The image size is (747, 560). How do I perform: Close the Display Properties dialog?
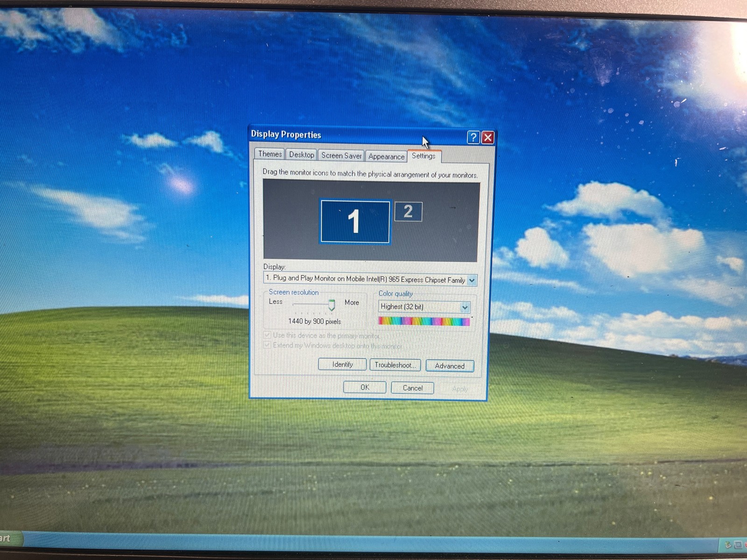point(487,138)
